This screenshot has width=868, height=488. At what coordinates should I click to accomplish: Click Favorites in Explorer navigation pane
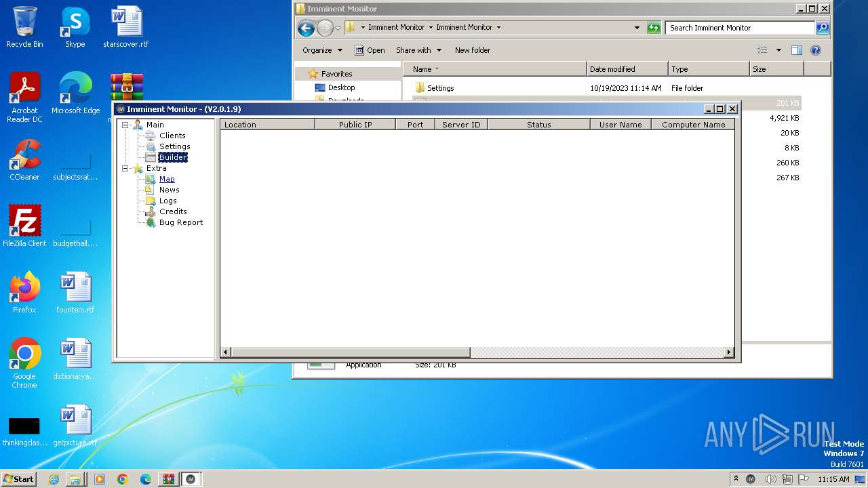pos(336,74)
